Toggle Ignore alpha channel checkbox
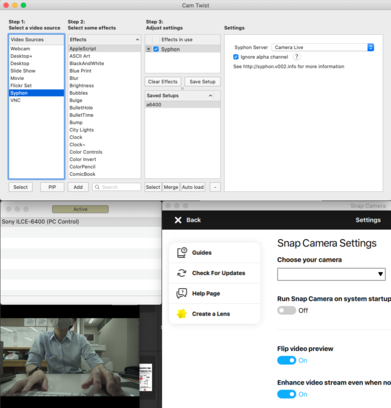 click(236, 57)
